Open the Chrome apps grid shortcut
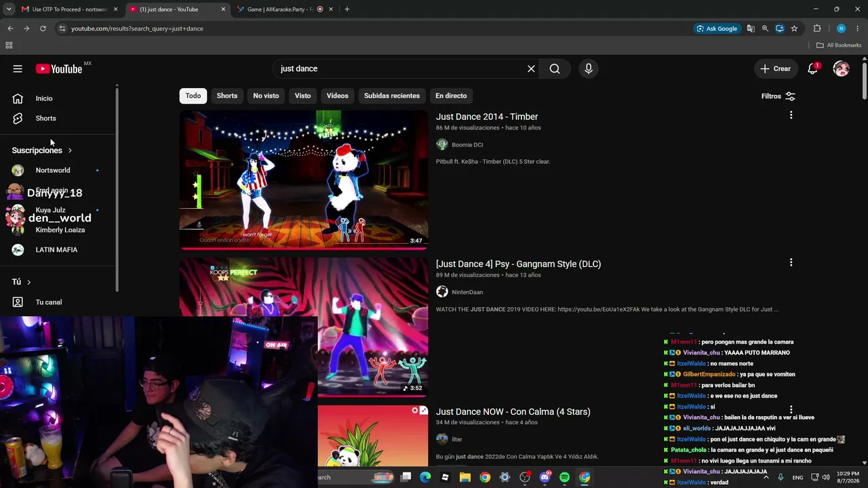The height and width of the screenshot is (488, 868). point(9,45)
